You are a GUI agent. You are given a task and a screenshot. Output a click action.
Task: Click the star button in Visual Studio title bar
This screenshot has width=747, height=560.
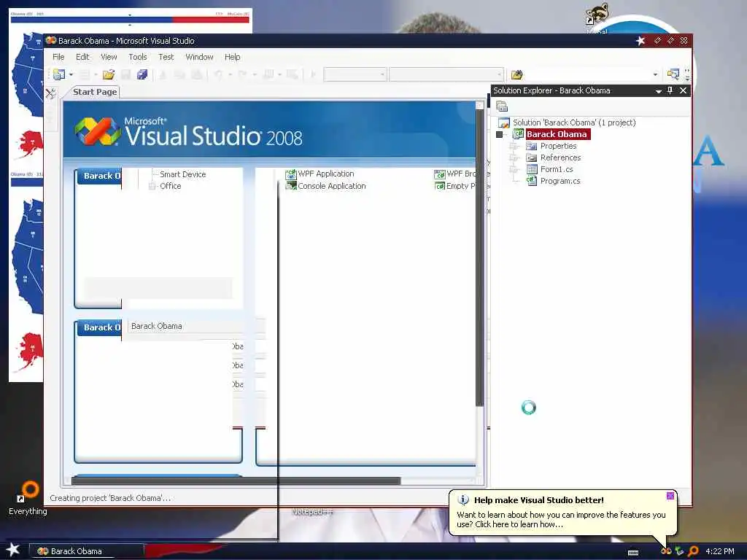pos(640,41)
